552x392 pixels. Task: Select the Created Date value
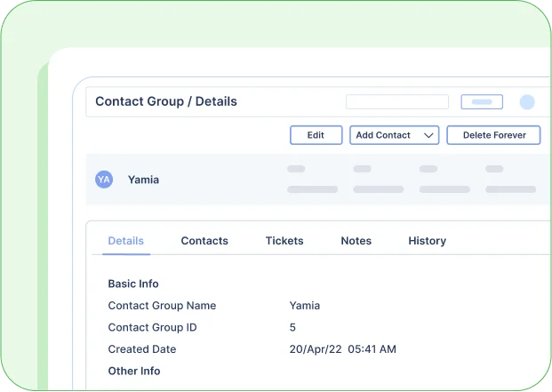pos(342,349)
